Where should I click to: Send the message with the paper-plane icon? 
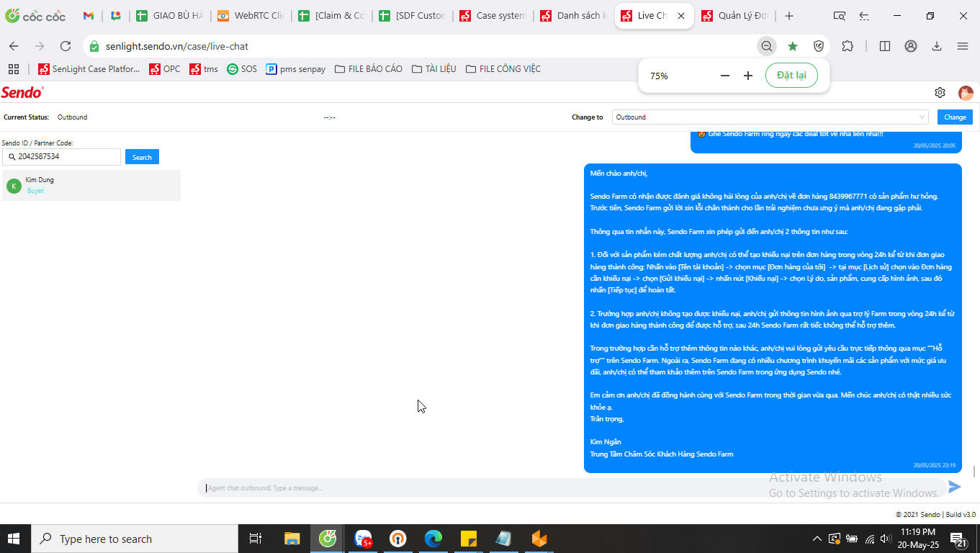[955, 487]
